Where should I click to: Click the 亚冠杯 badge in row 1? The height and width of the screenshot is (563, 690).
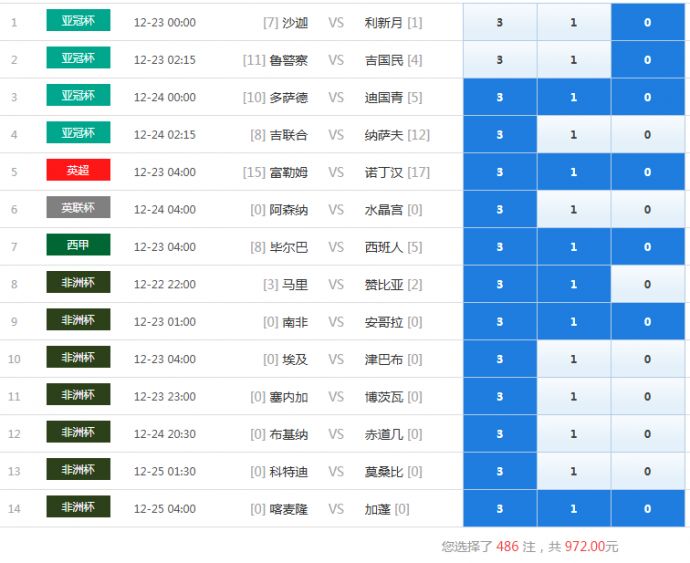[x=78, y=21]
